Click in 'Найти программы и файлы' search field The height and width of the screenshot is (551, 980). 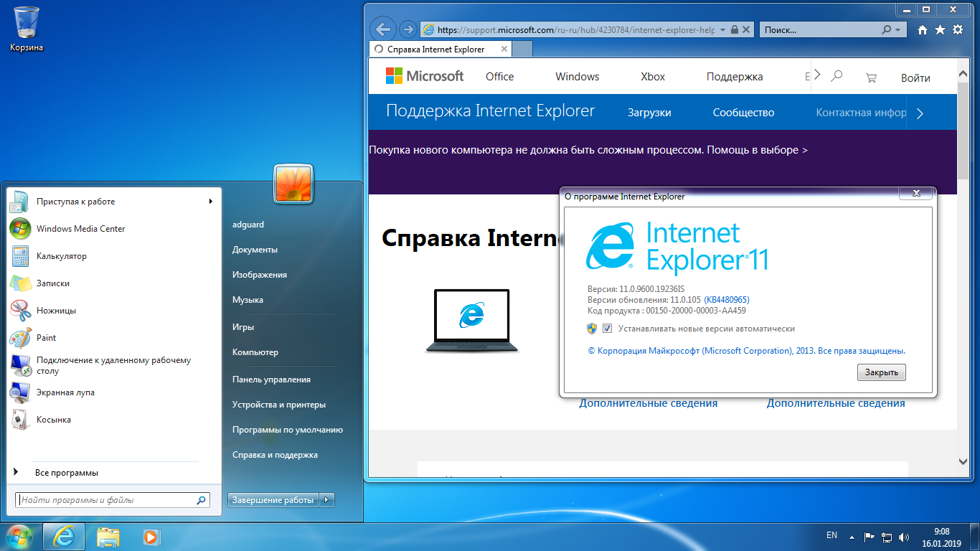click(x=113, y=500)
